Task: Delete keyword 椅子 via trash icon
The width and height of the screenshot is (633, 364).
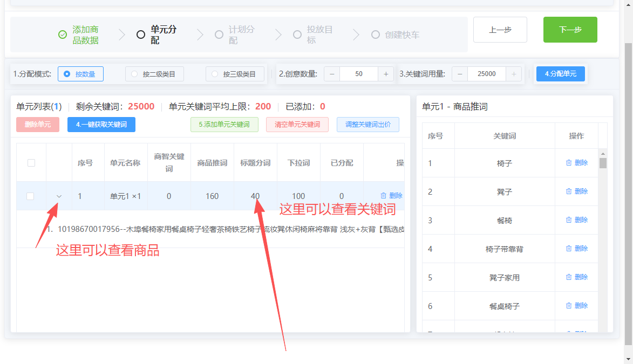Action: pyautogui.click(x=569, y=163)
